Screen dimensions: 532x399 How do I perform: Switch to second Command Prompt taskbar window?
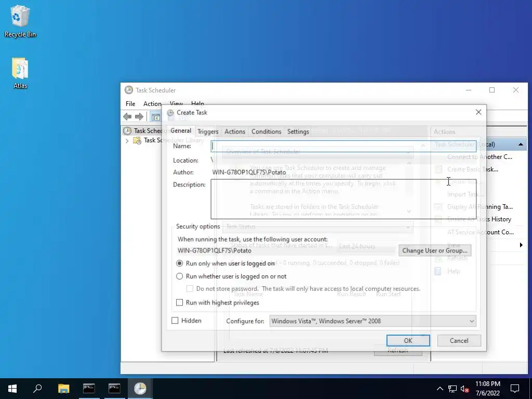coord(114,388)
